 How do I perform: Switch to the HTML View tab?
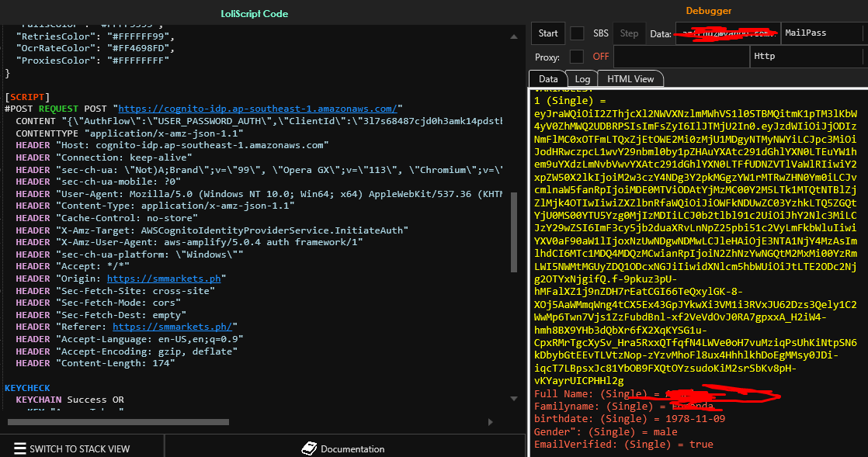[630, 78]
